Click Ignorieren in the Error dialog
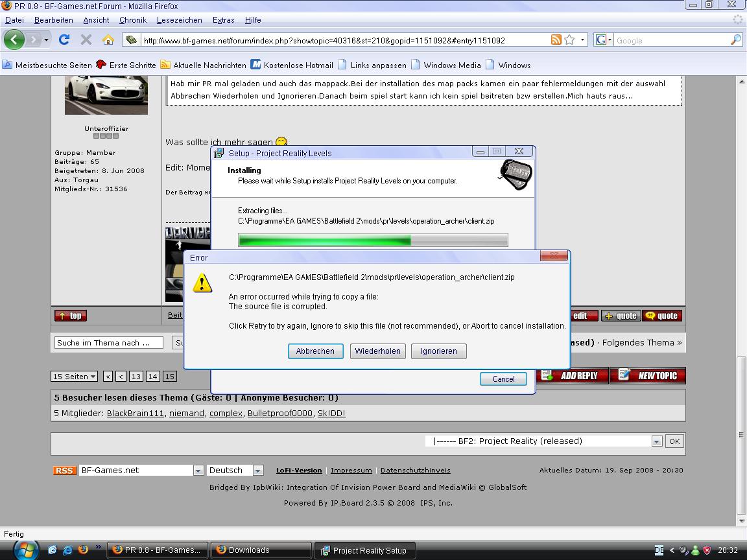Image resolution: width=747 pixels, height=560 pixels. click(x=439, y=351)
